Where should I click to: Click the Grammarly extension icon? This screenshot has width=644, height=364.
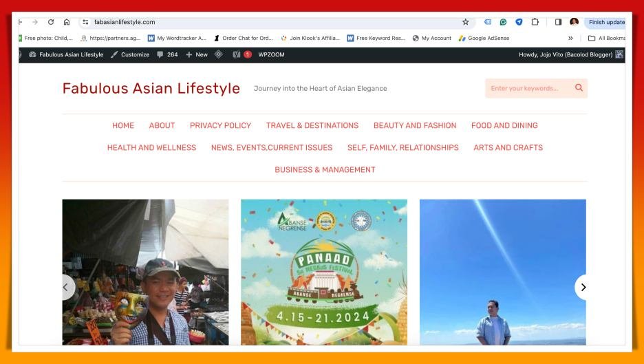point(503,22)
